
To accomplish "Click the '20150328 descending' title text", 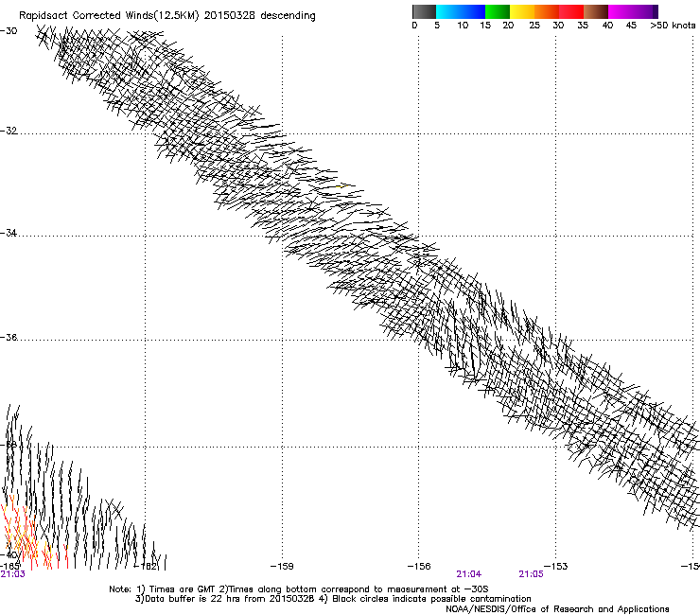I will (260, 16).
